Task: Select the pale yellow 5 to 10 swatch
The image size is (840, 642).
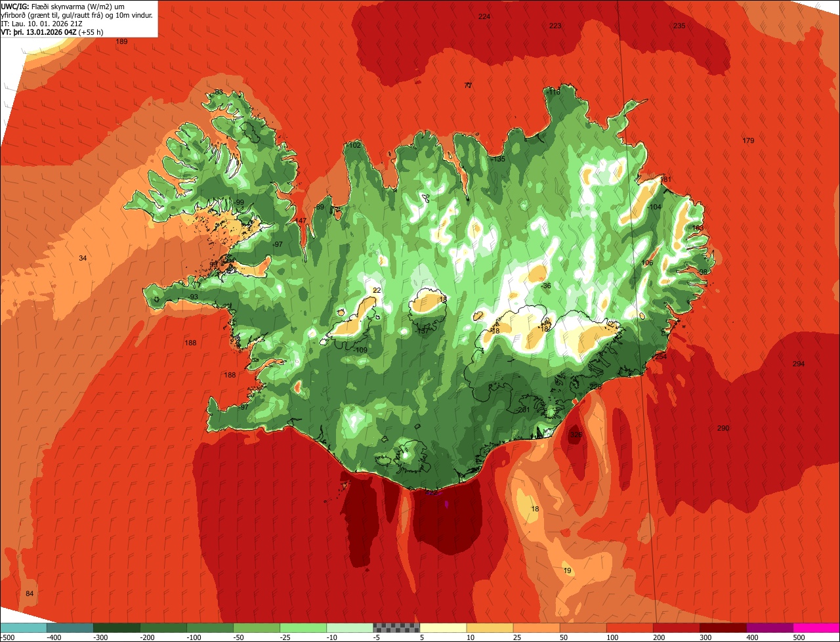Action: point(443,628)
